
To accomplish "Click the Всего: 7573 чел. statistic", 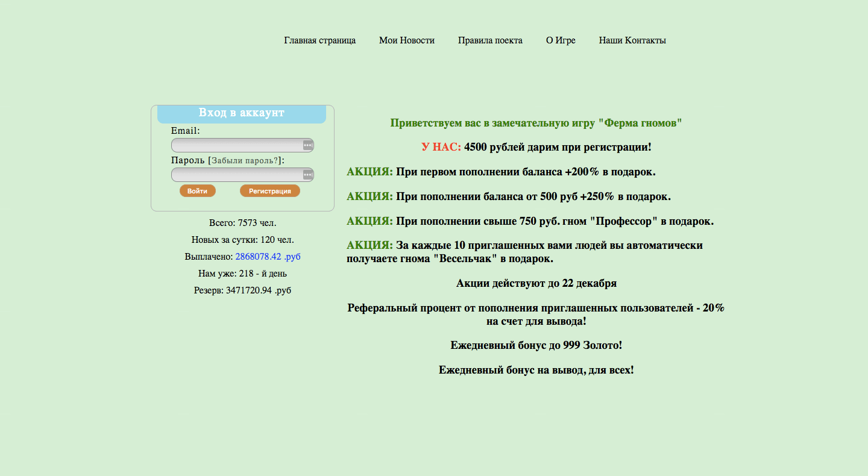I will pyautogui.click(x=242, y=223).
